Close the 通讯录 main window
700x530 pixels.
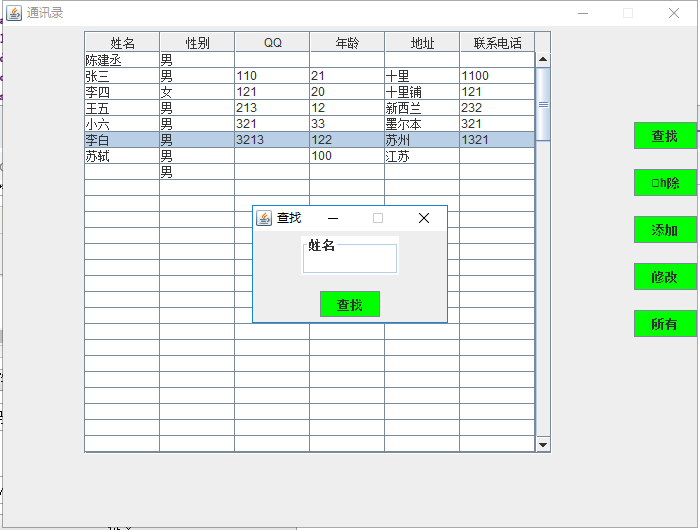pyautogui.click(x=674, y=13)
